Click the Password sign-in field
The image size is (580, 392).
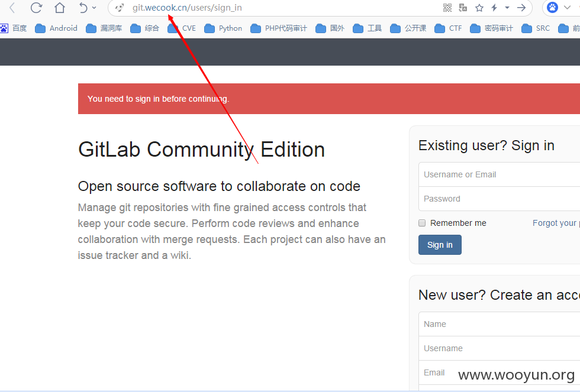(500, 199)
